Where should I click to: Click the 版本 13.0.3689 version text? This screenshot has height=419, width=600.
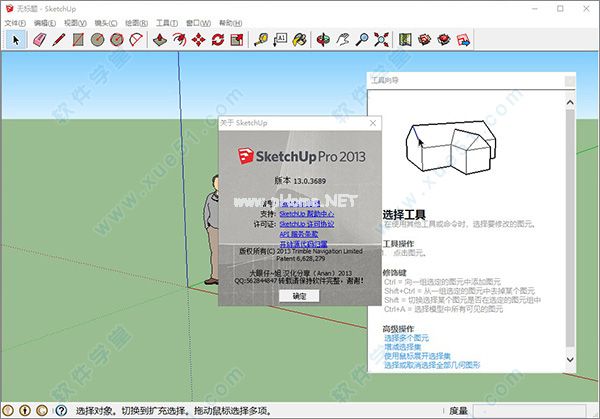300,181
